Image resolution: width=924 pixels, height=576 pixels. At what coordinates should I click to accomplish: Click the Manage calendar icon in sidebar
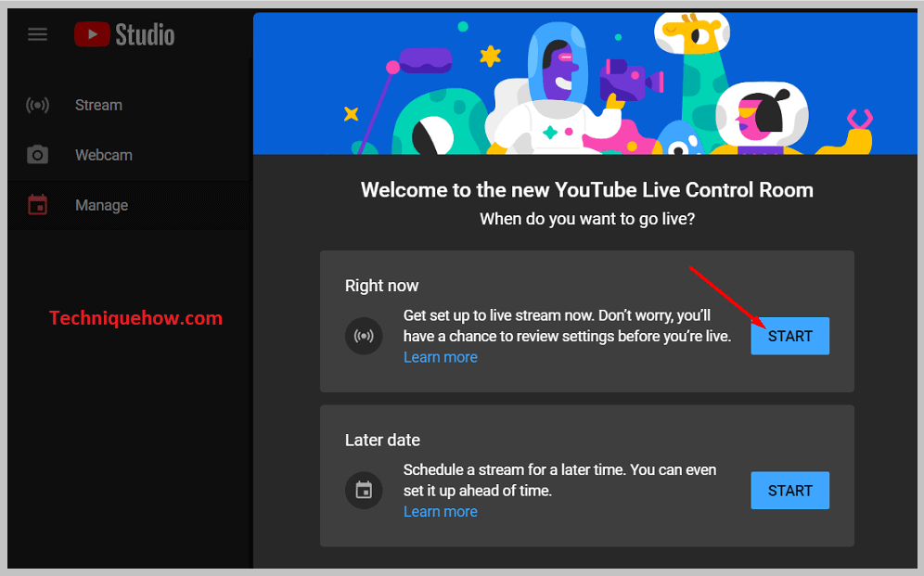coord(37,205)
